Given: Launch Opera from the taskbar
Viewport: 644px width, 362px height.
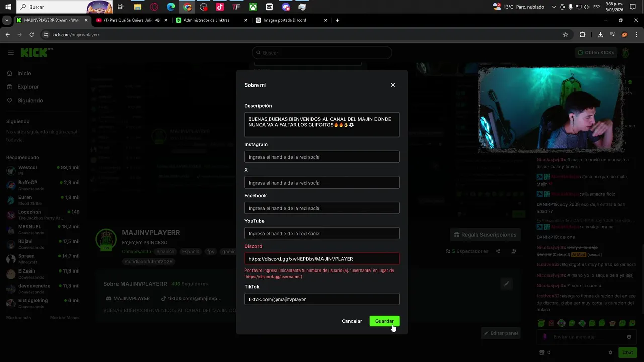Looking at the screenshot, I should 154,7.
